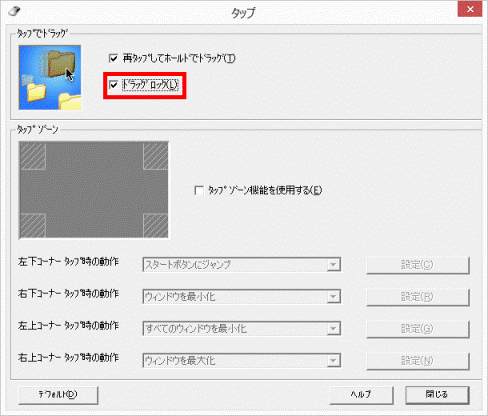Enable タップゾーン機能を使用する checkbox
This screenshot has height=416, width=488.
tap(199, 190)
